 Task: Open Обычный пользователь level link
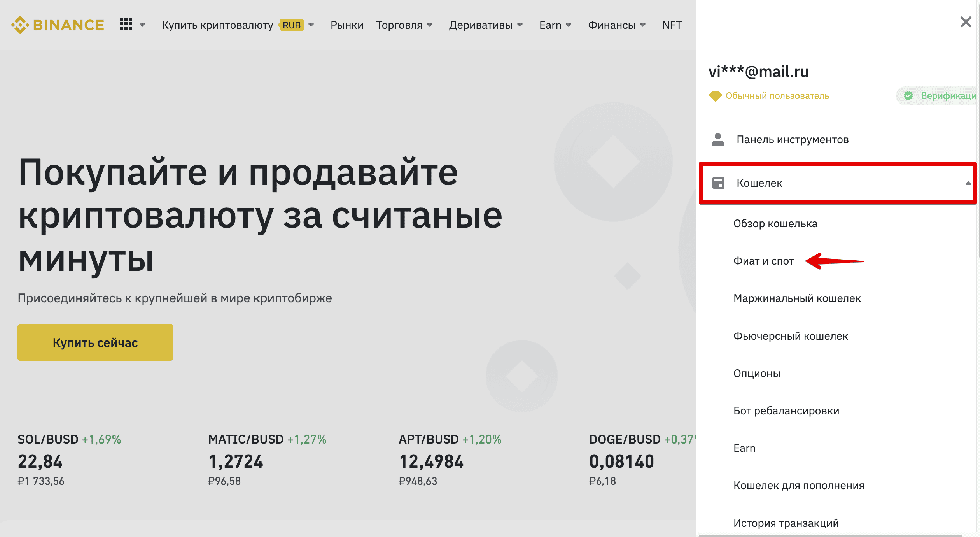777,96
